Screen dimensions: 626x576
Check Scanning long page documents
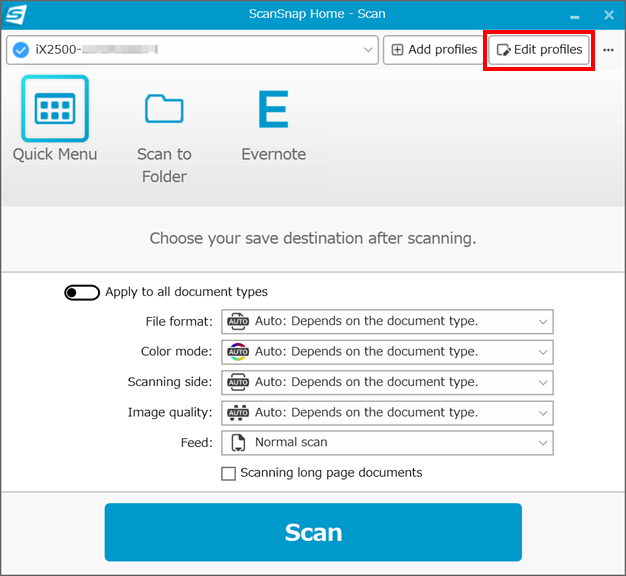click(228, 473)
